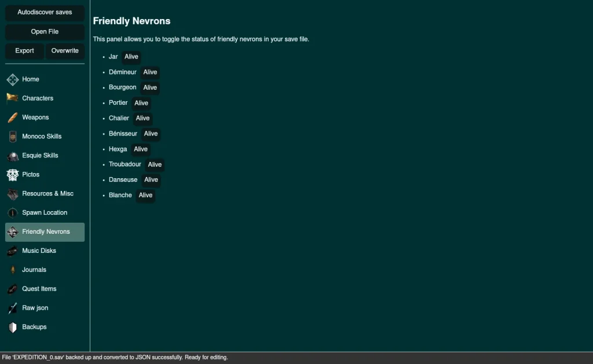Click the Esquie Skills icon
This screenshot has width=593, height=364.
pos(13,156)
